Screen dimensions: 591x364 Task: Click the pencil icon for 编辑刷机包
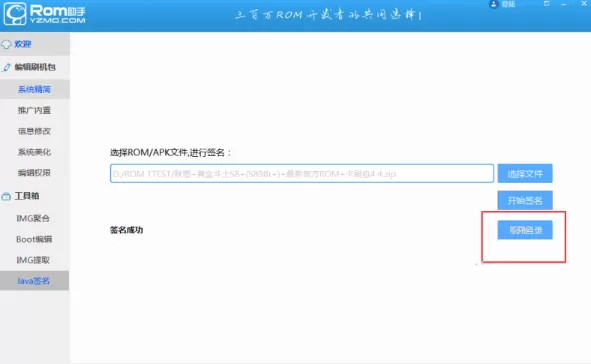point(6,67)
